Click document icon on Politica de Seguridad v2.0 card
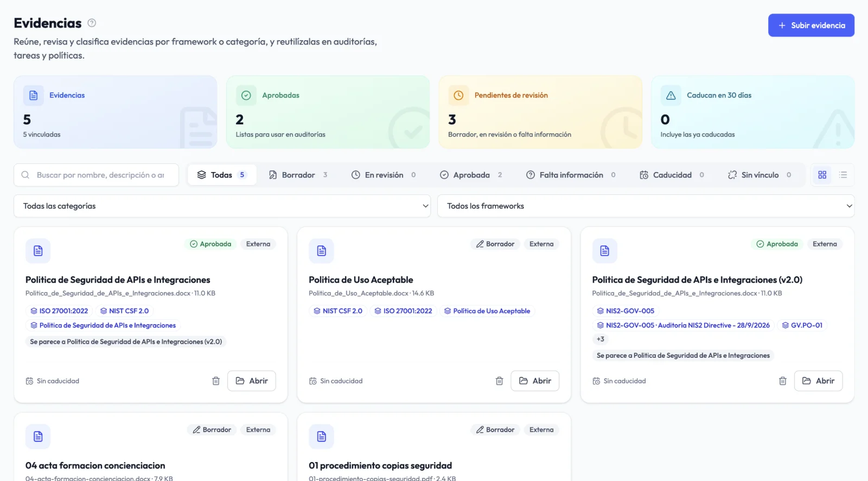Screen dimensions: 868x481 point(604,251)
